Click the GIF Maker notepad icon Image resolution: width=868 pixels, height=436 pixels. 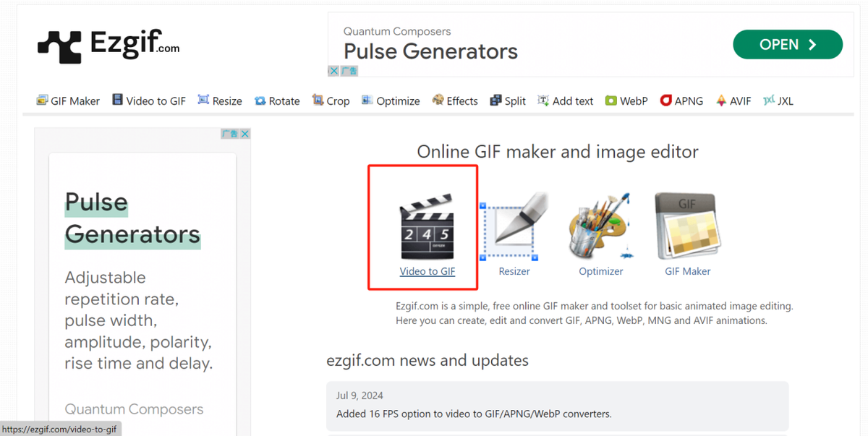pos(687,226)
